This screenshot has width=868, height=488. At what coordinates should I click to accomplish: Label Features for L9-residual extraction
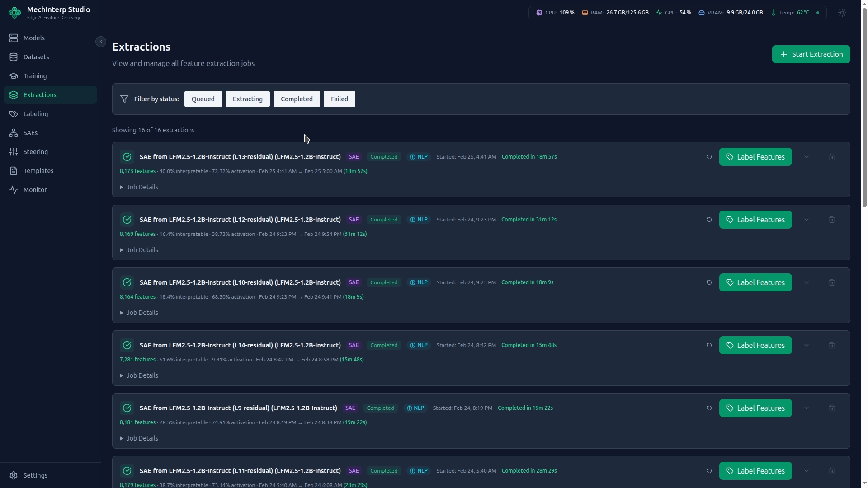pos(755,408)
